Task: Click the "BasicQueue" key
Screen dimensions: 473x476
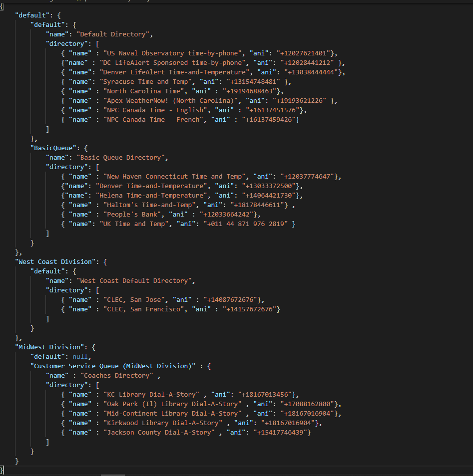Action: 53,148
